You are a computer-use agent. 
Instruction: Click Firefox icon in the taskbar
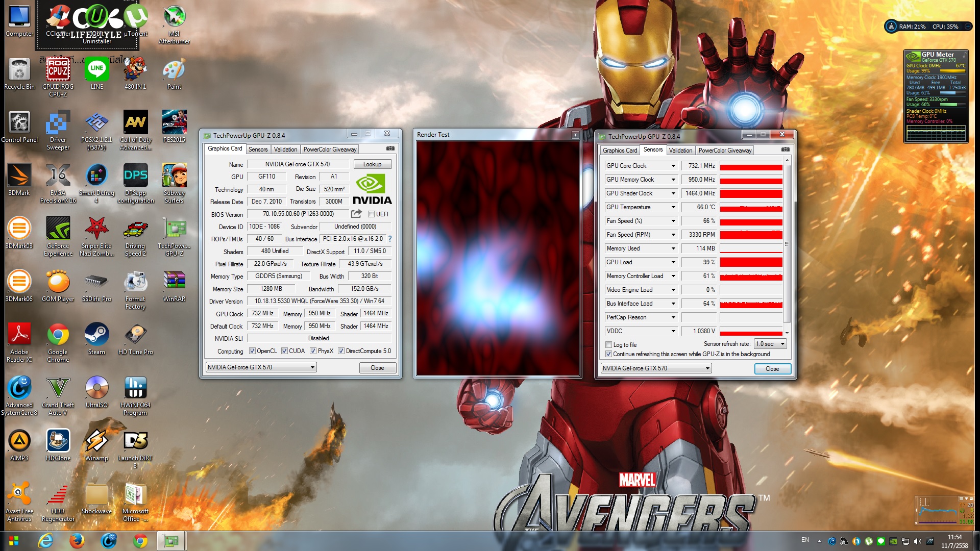coord(77,541)
